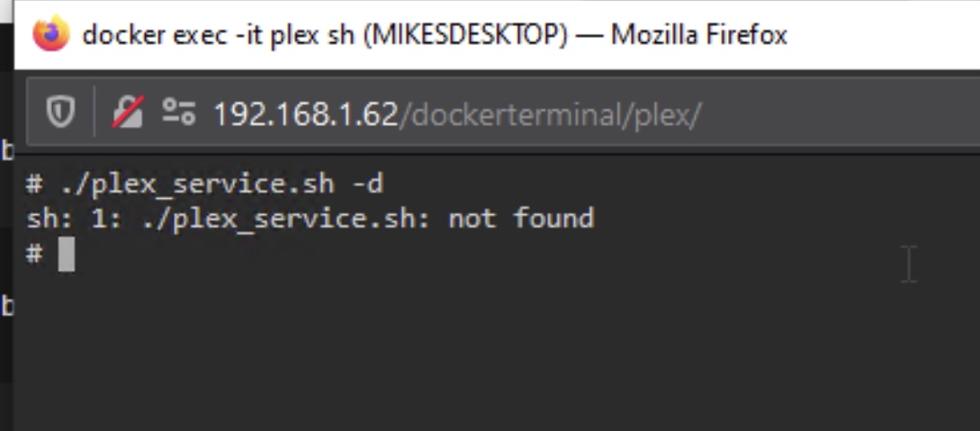Open the site permissions icon
Viewport: 980px width, 431px height.
click(179, 112)
